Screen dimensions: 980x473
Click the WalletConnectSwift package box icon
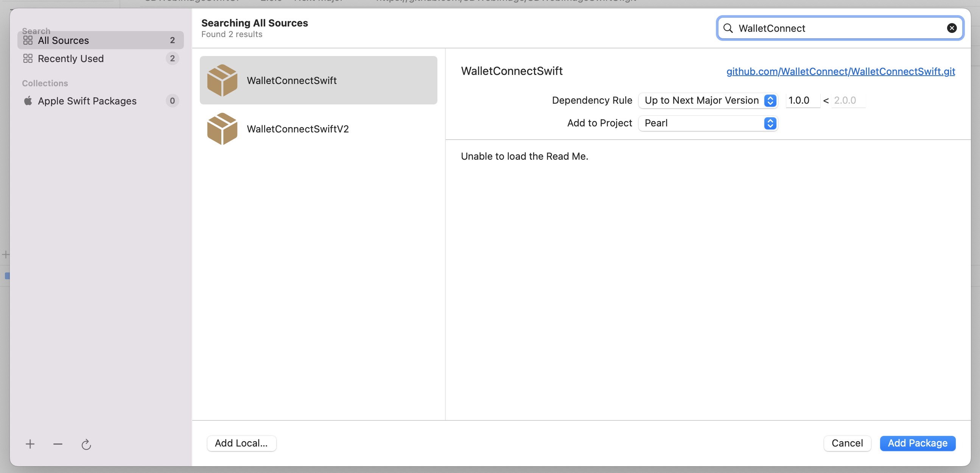coord(223,80)
